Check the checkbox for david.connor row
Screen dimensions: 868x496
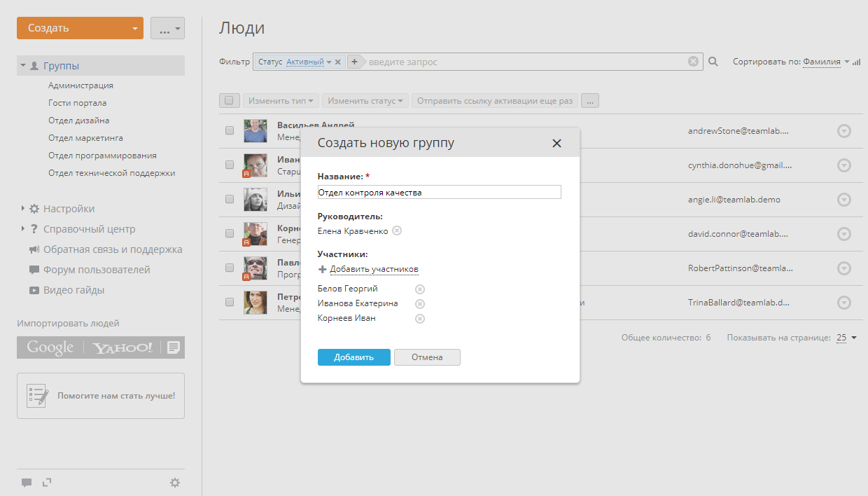pyautogui.click(x=230, y=233)
